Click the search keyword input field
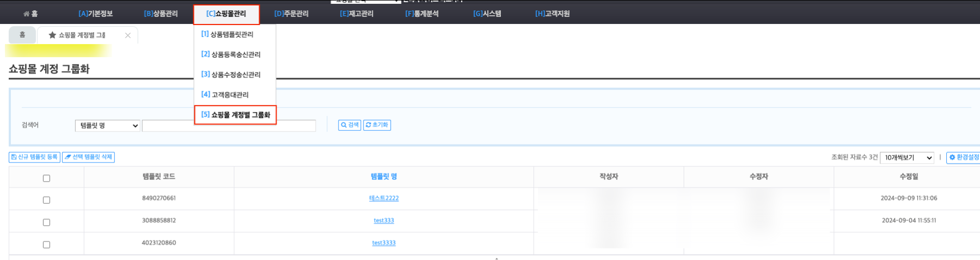The width and height of the screenshot is (980, 260). (x=229, y=126)
